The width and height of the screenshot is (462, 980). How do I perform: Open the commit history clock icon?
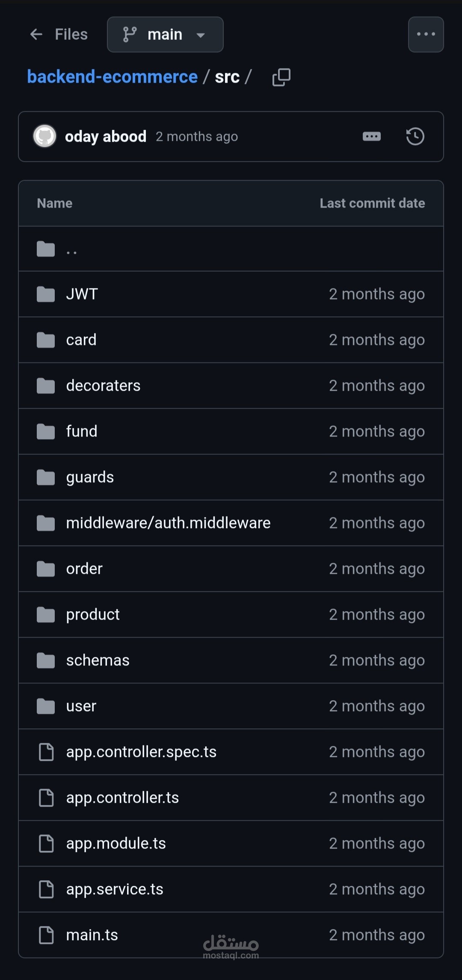coord(415,137)
